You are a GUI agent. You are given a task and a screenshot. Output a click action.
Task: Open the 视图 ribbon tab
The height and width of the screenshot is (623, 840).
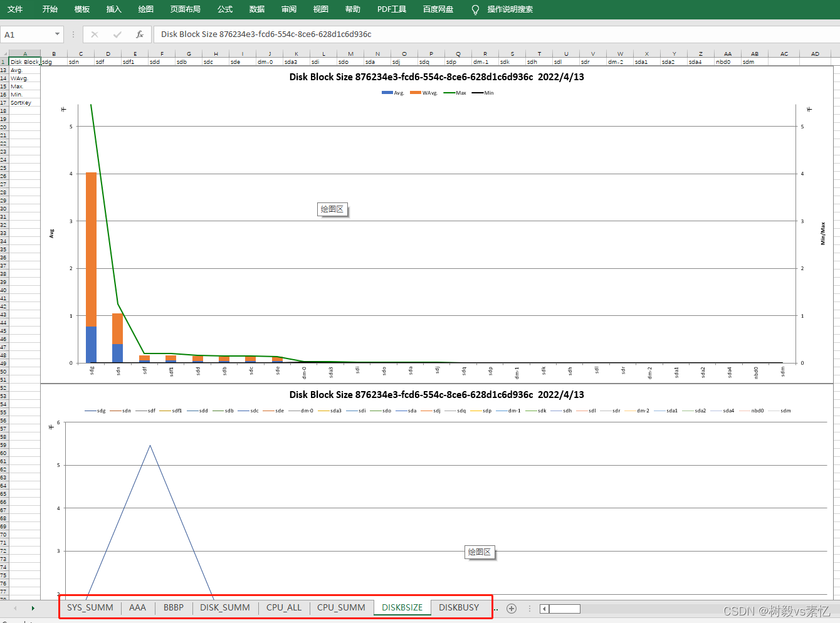(321, 9)
